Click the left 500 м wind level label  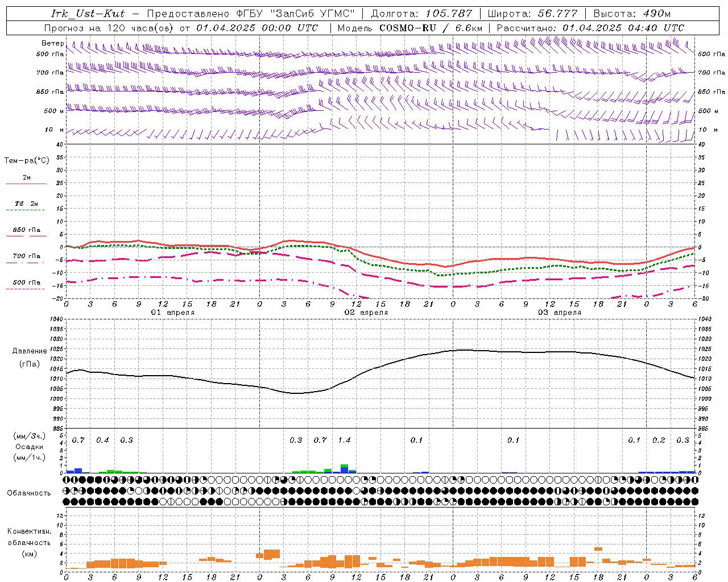(x=54, y=111)
